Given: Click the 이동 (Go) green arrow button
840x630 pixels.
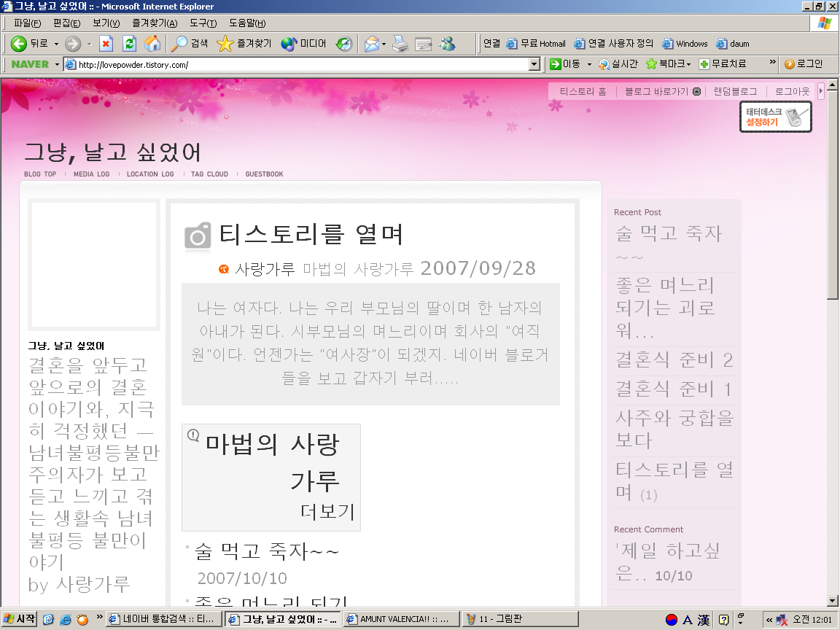Looking at the screenshot, I should 565,64.
